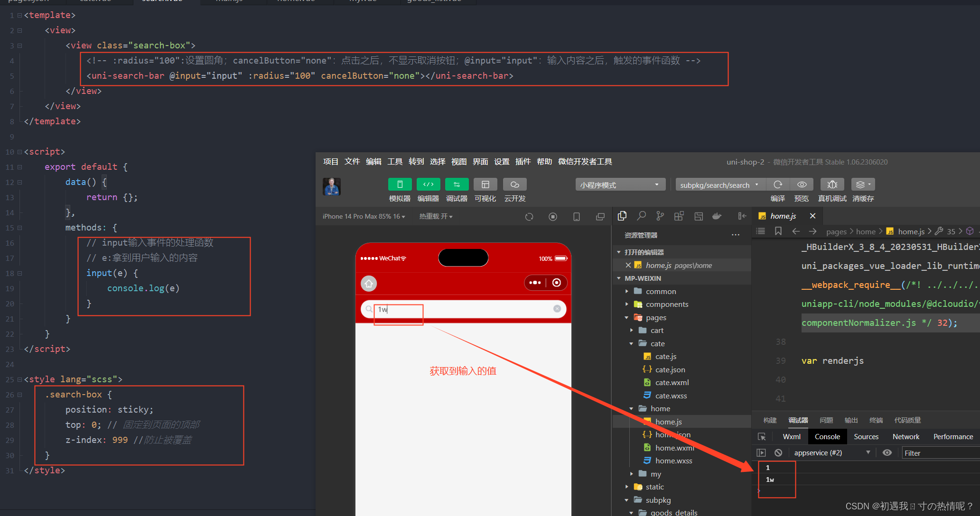Open the 文件 menu
Screen dimensions: 980x516
tap(352, 162)
